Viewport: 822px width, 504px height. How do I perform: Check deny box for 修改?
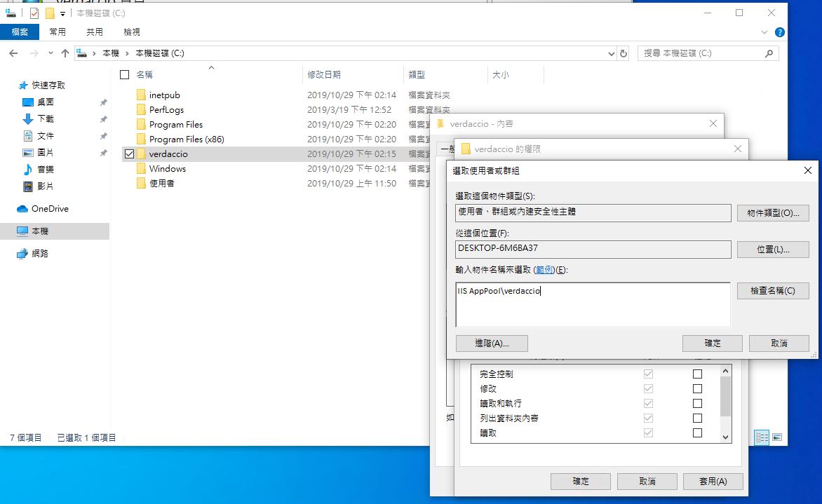(697, 389)
